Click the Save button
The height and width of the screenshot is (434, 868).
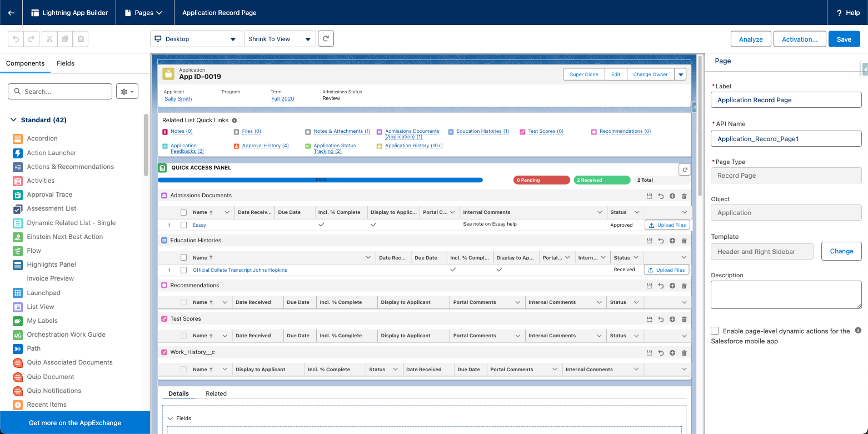click(x=844, y=39)
